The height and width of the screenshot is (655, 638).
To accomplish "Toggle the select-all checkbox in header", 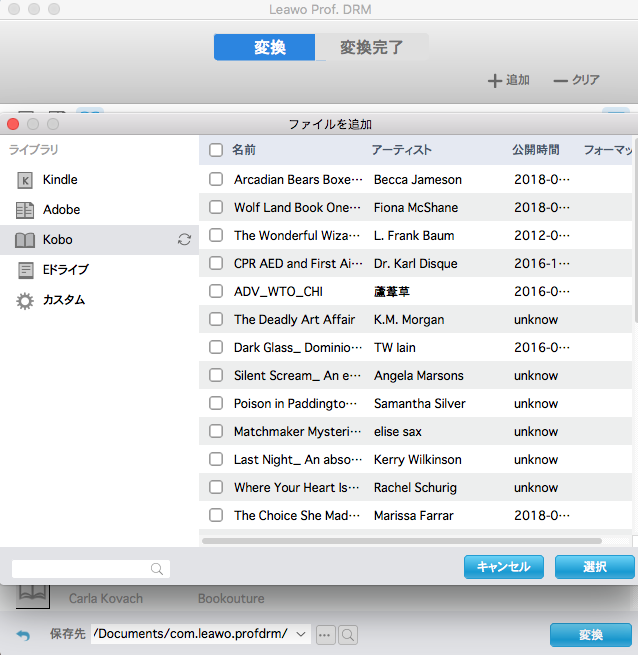I will click(216, 150).
